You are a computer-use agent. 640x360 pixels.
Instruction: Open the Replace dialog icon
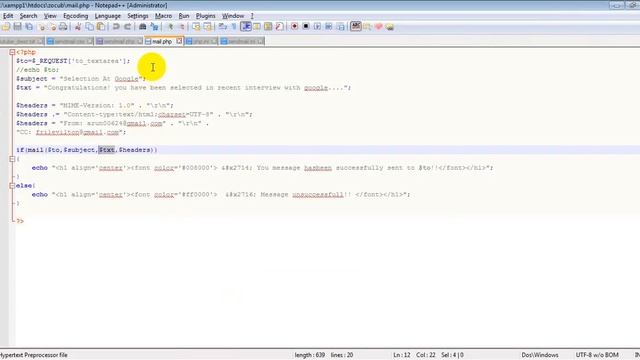154,27
